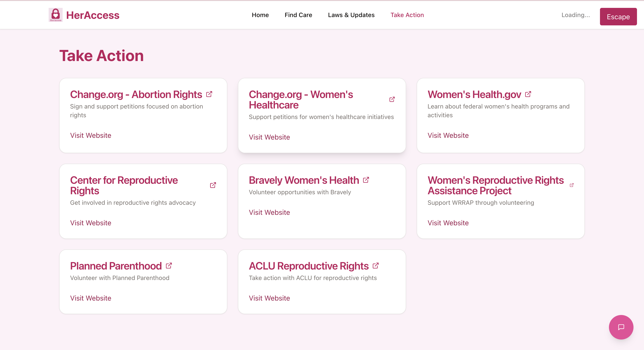644x350 pixels.
Task: Click Visit Website under Planned Parenthood
Action: (x=90, y=298)
